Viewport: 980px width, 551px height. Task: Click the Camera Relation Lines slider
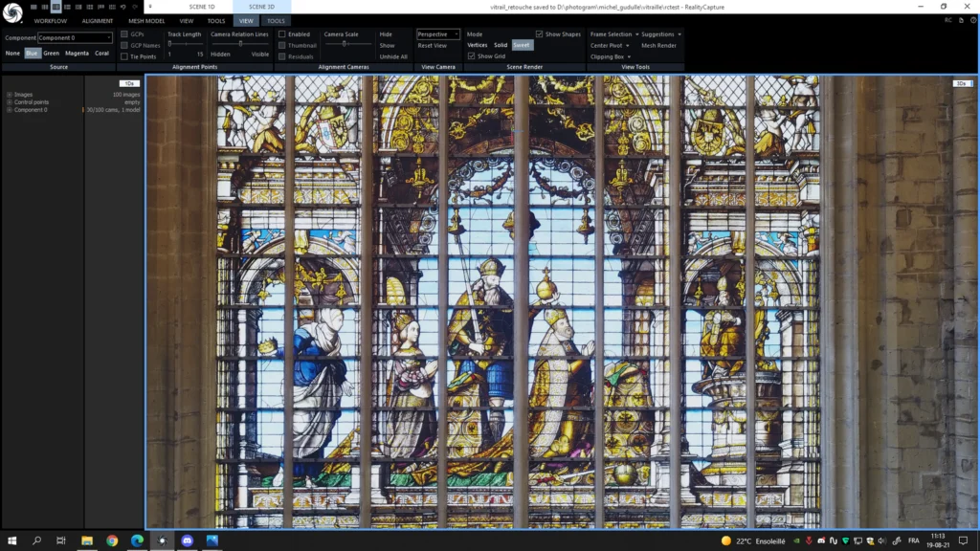point(240,44)
